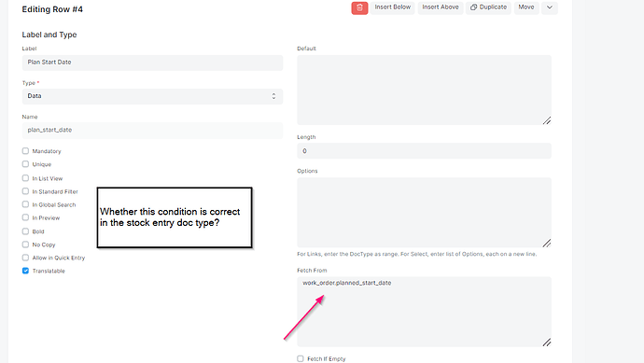Click Options text area resize handle

click(547, 244)
